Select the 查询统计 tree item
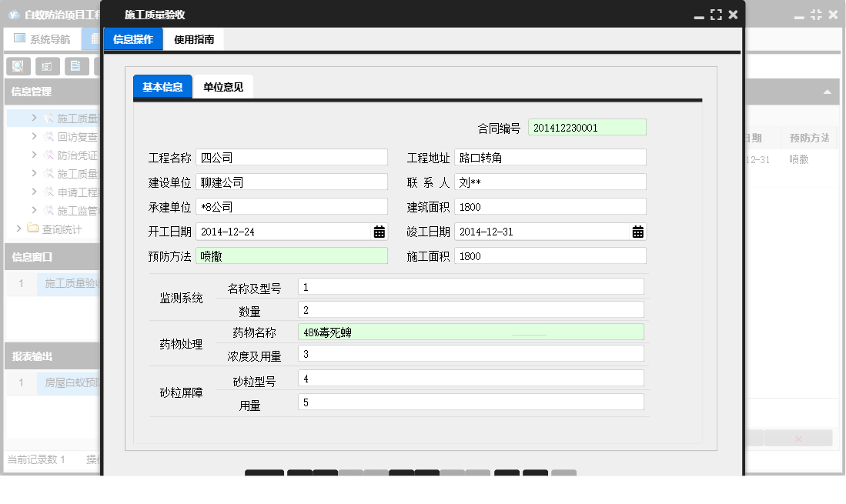Viewport: 846px width, 504px height. [x=62, y=229]
